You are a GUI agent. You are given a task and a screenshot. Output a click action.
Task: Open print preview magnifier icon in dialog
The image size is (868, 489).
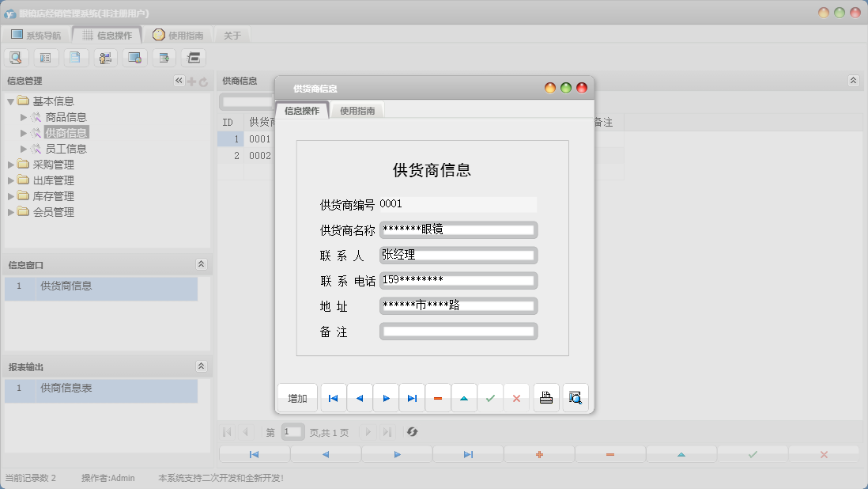click(x=575, y=398)
